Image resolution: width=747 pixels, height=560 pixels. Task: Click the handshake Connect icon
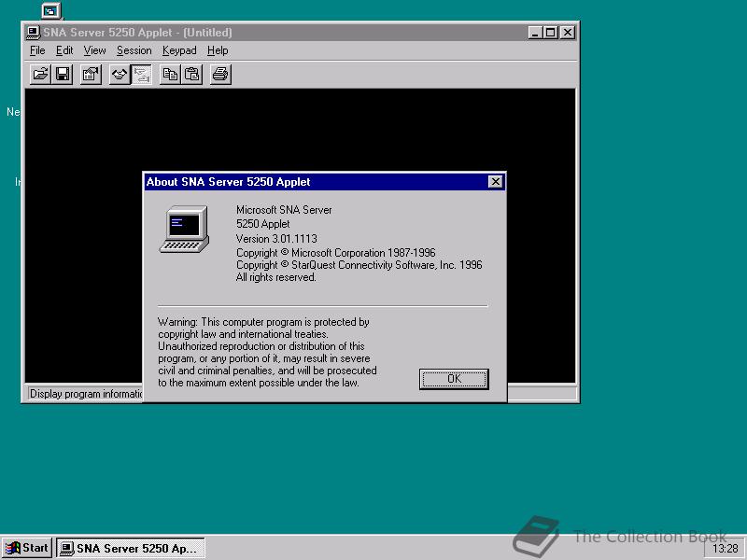point(120,75)
